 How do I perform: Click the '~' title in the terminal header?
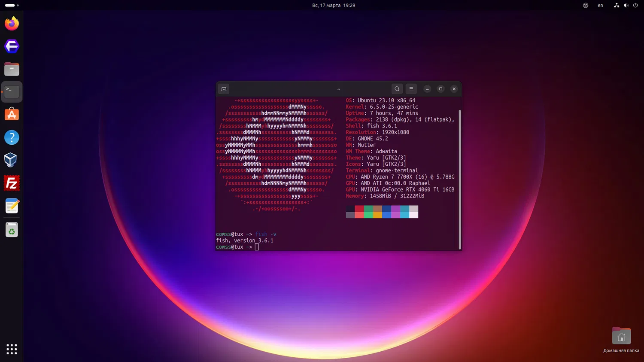[x=339, y=89]
